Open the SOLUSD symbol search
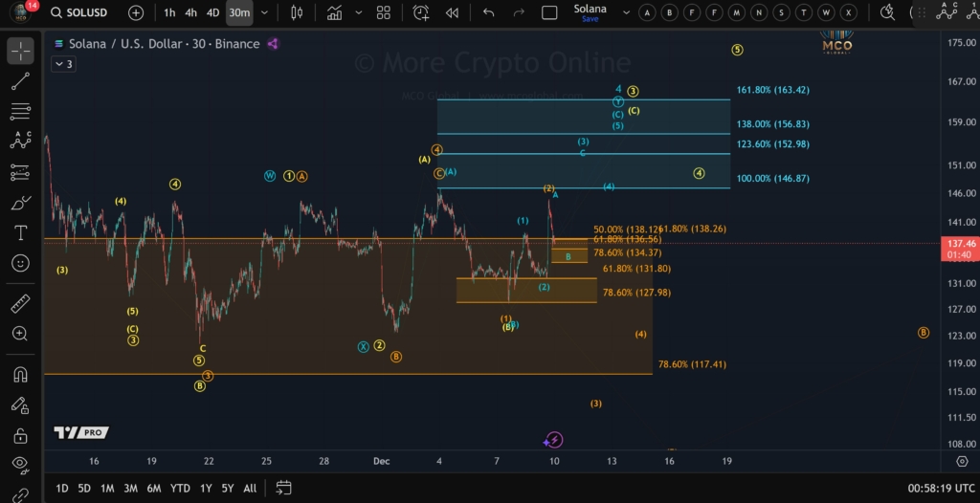The height and width of the screenshot is (503, 980). 78,12
